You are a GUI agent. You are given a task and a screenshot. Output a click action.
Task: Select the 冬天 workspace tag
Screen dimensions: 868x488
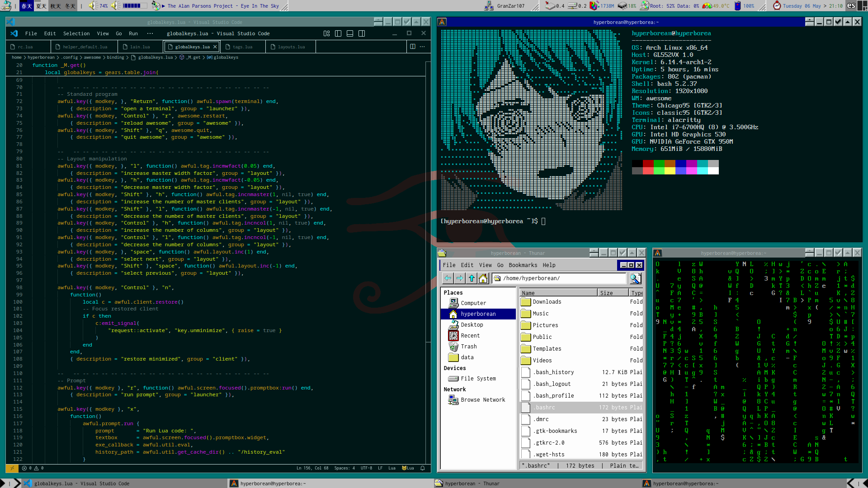click(x=70, y=6)
